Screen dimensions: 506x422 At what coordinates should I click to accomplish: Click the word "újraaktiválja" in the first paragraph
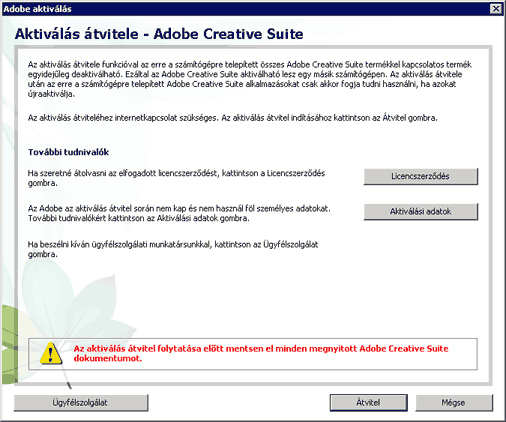[x=51, y=94]
